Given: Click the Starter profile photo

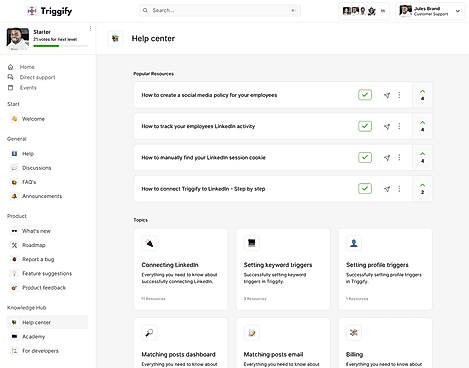Looking at the screenshot, I should click(18, 39).
